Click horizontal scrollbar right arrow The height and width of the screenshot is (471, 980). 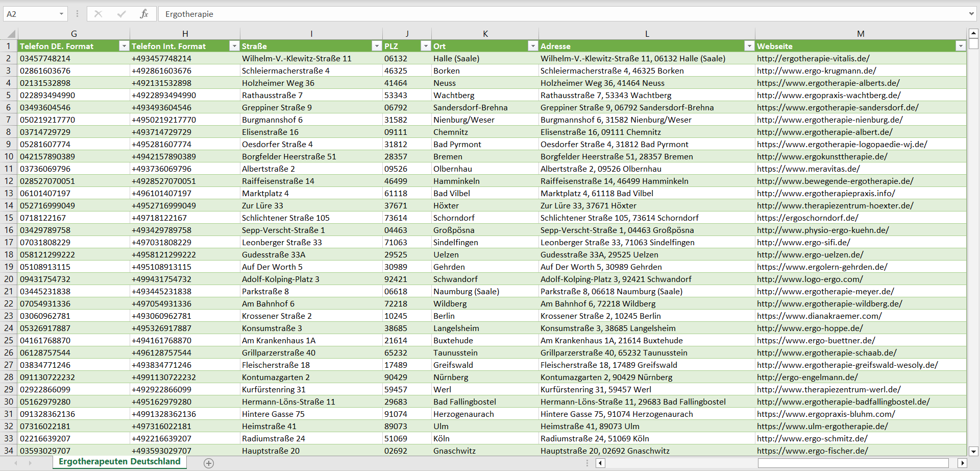[x=963, y=463]
